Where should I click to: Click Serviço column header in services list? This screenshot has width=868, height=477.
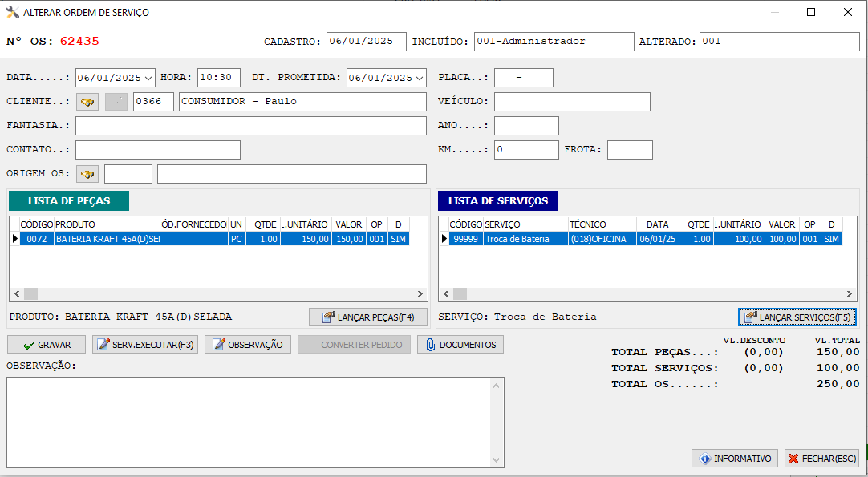click(x=526, y=224)
